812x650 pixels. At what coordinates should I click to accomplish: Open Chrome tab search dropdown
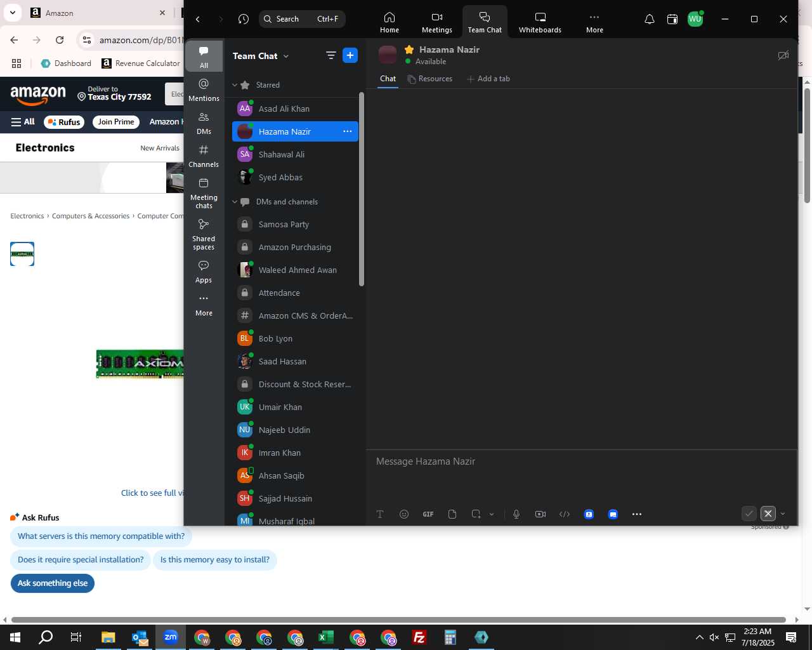tap(13, 13)
